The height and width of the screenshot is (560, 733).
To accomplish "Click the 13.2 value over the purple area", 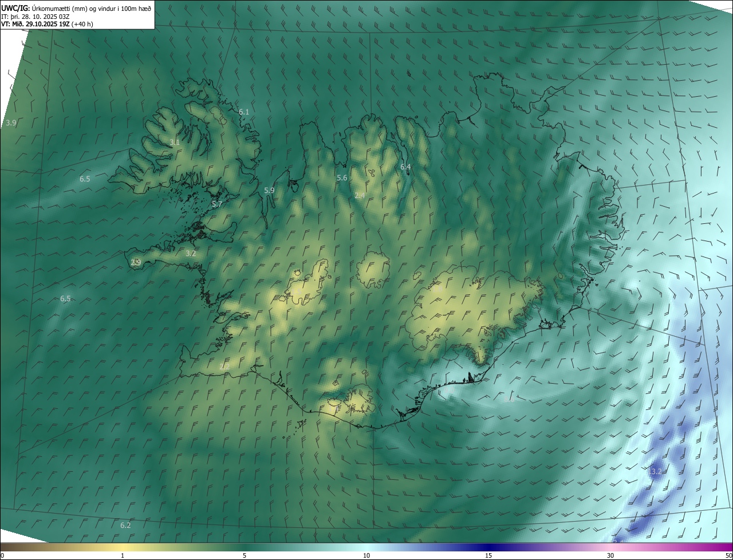I will point(655,472).
